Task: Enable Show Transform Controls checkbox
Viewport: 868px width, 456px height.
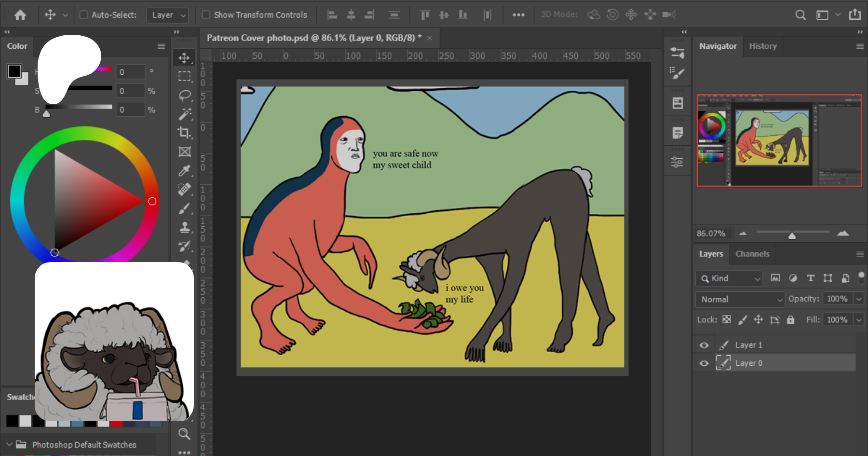Action: pyautogui.click(x=206, y=15)
